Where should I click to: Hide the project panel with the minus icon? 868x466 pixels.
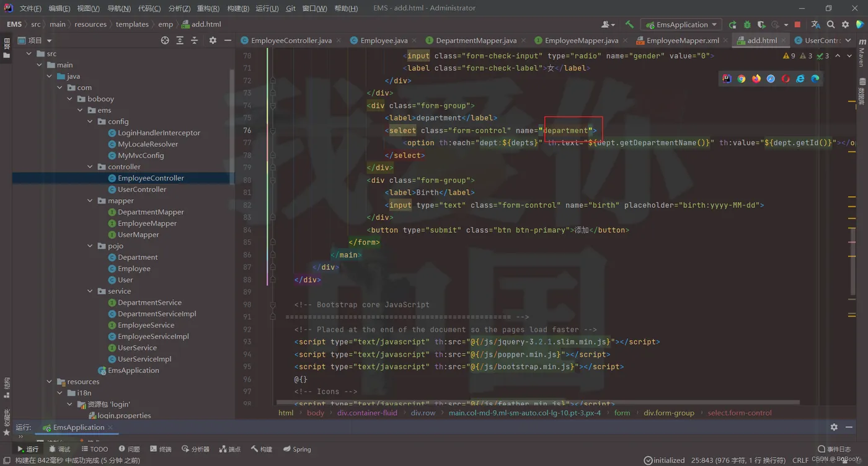[x=228, y=40]
